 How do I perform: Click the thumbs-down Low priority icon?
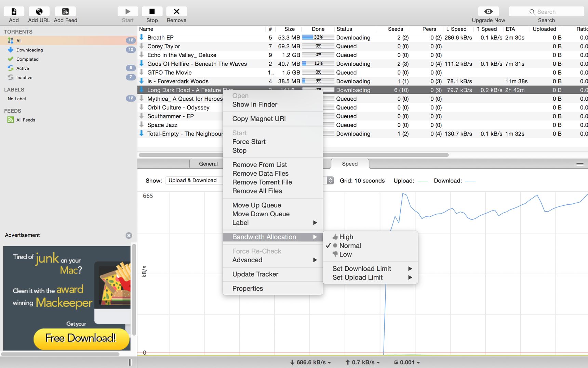(335, 254)
